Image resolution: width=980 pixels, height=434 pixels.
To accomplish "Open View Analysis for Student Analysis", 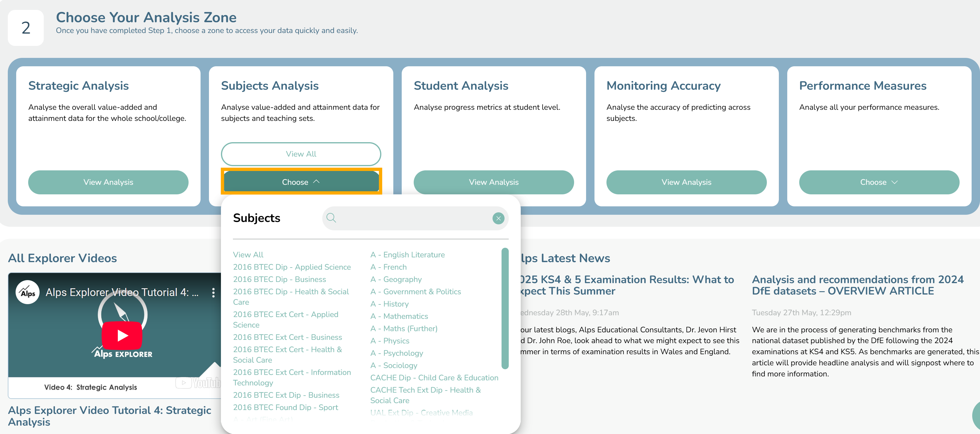I will 493,182.
